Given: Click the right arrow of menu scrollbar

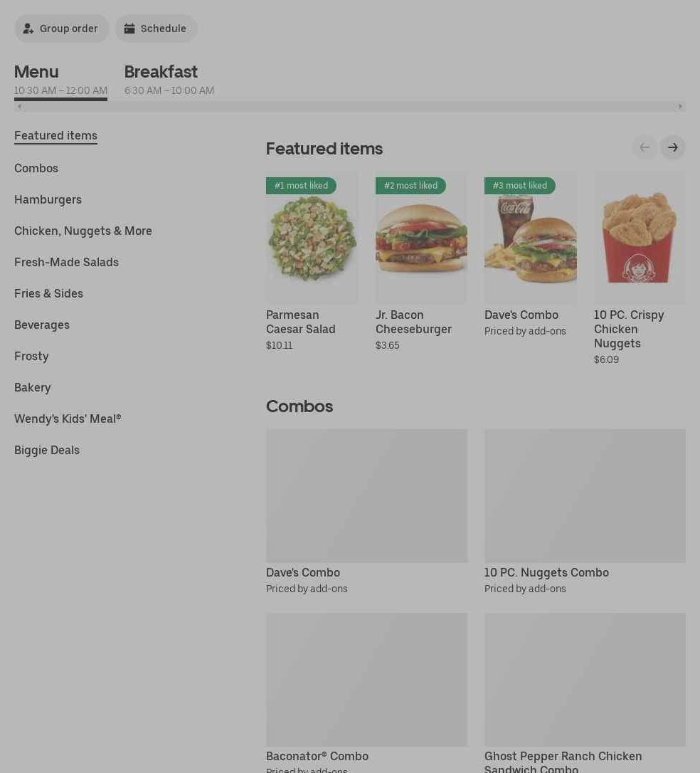Looking at the screenshot, I should pyautogui.click(x=680, y=107).
